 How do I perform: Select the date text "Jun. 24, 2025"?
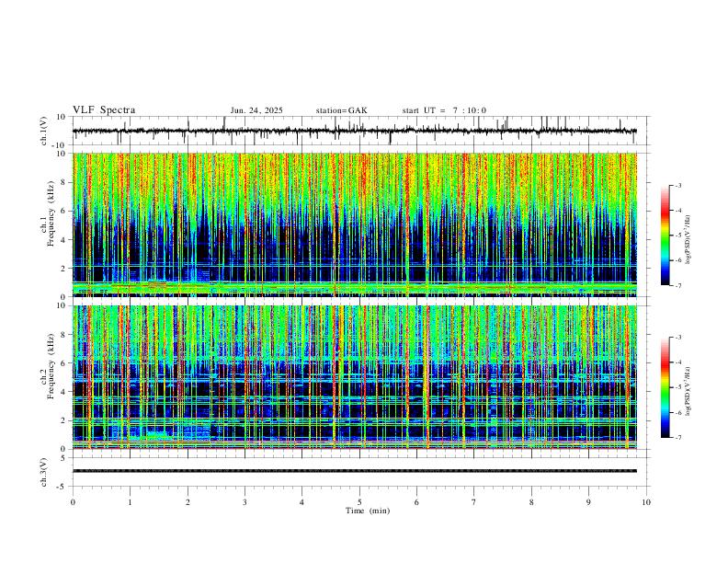click(256, 110)
